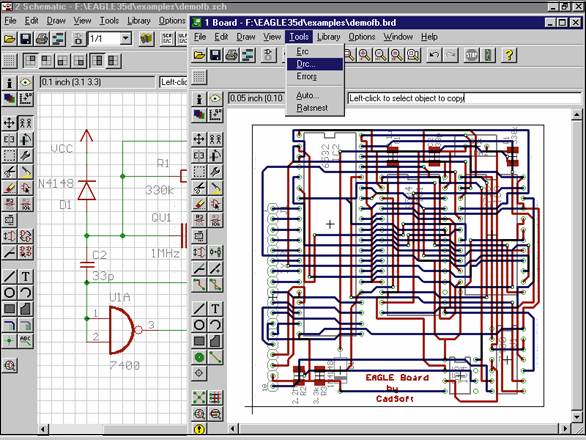Select the Circle tool in Board toolbar
This screenshot has width=586, height=440.
tap(199, 325)
